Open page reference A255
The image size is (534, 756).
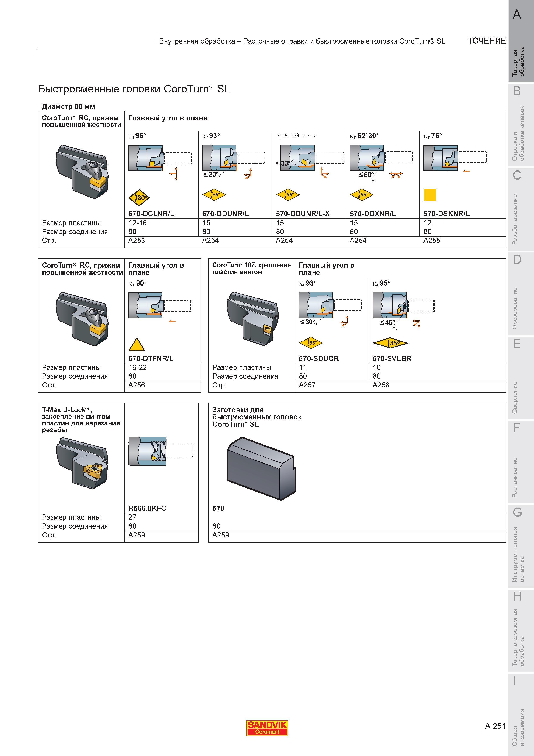(432, 240)
